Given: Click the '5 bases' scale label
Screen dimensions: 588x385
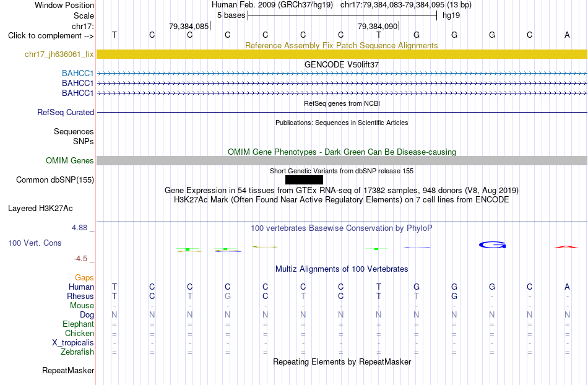Looking at the screenshot, I should click(231, 15).
